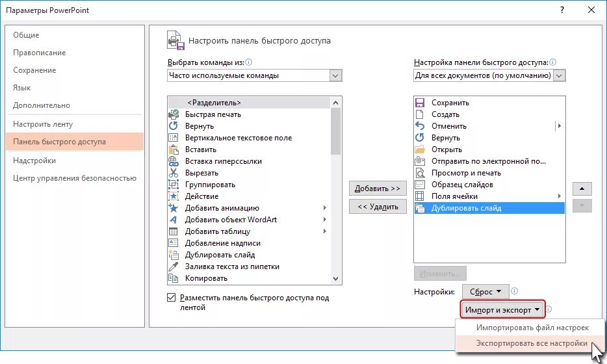The height and width of the screenshot is (364, 607).
Task: Open the selected 'Панель быстрого доступа' category
Action: point(75,142)
